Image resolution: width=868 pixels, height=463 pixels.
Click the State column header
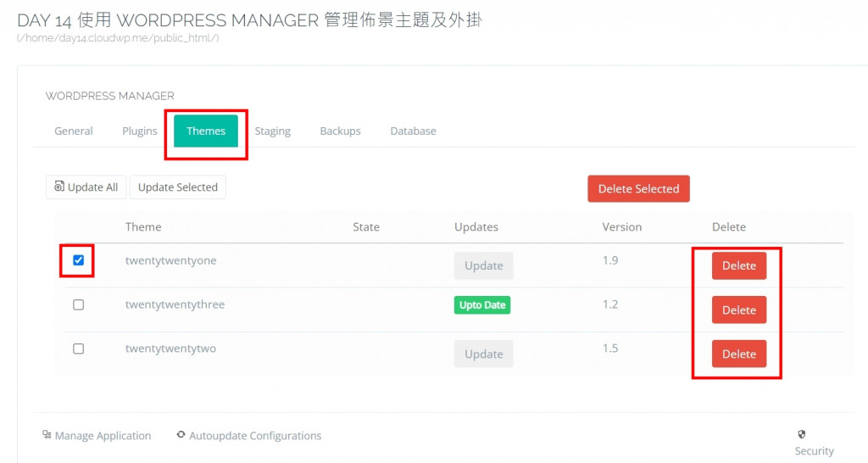coord(366,227)
